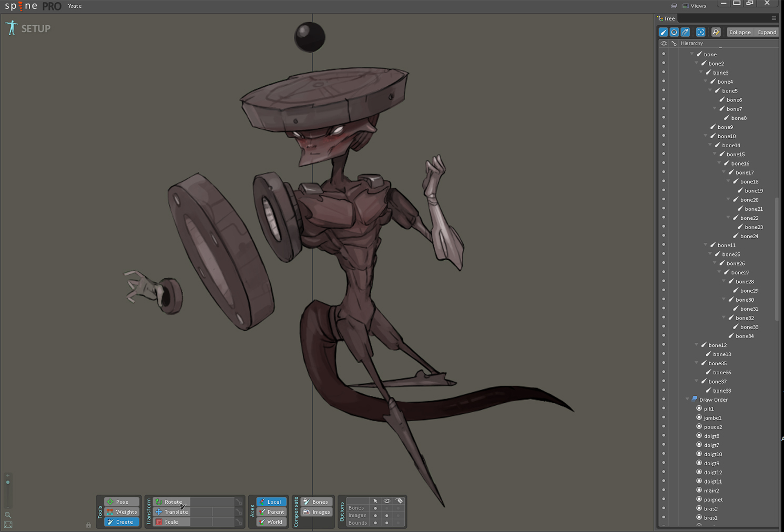
Task: Enable Bones compensation
Action: [317, 502]
